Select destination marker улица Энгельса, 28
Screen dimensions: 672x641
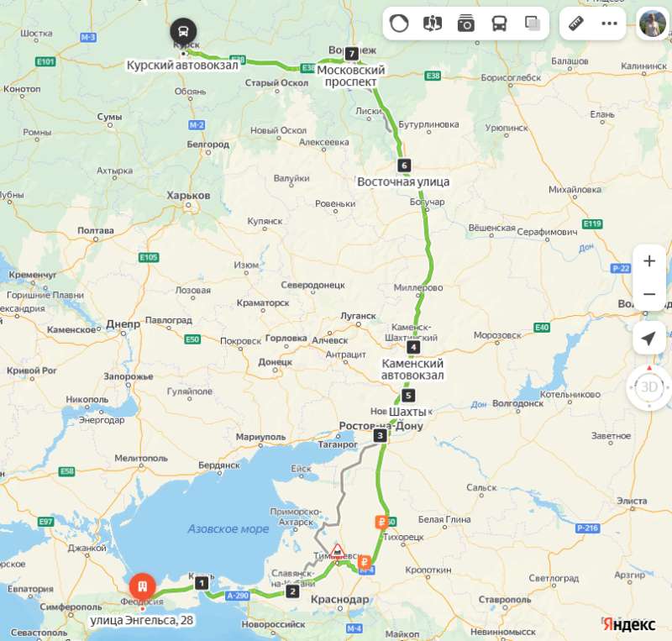coord(142,586)
